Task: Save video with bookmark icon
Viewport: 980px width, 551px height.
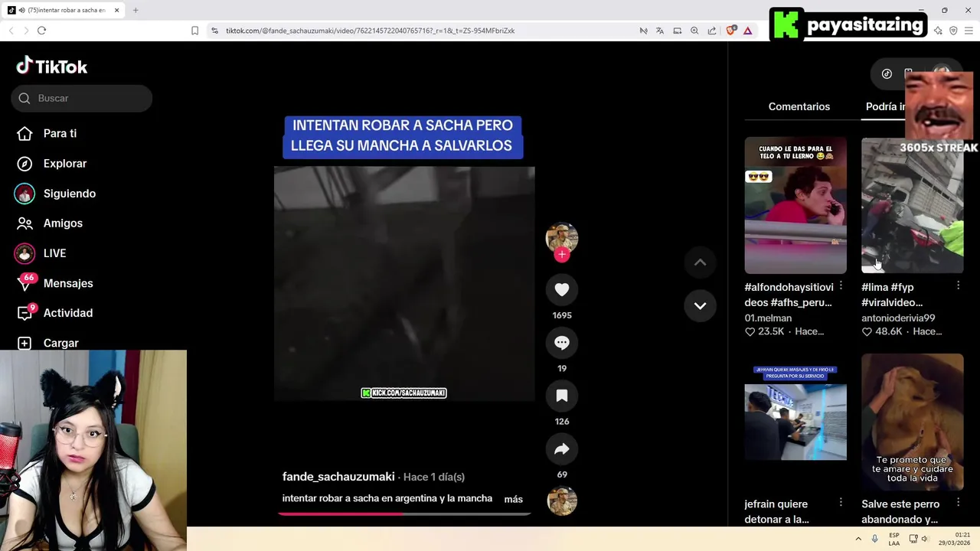Action: point(562,396)
